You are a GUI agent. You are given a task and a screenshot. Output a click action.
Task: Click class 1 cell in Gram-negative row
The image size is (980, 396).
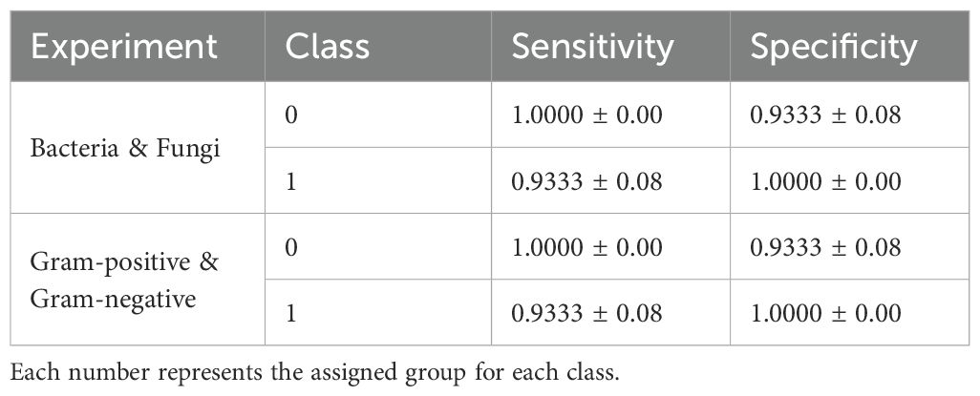click(378, 312)
